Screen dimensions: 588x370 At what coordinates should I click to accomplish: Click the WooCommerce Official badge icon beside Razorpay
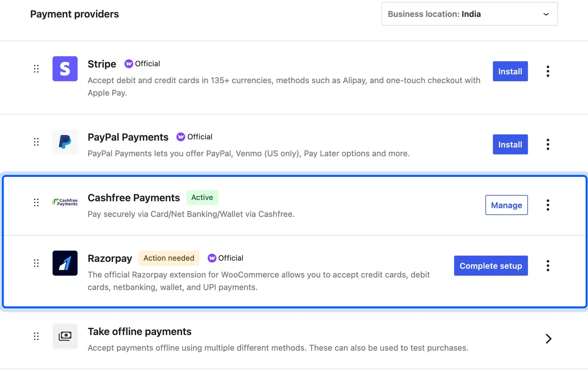tap(212, 258)
